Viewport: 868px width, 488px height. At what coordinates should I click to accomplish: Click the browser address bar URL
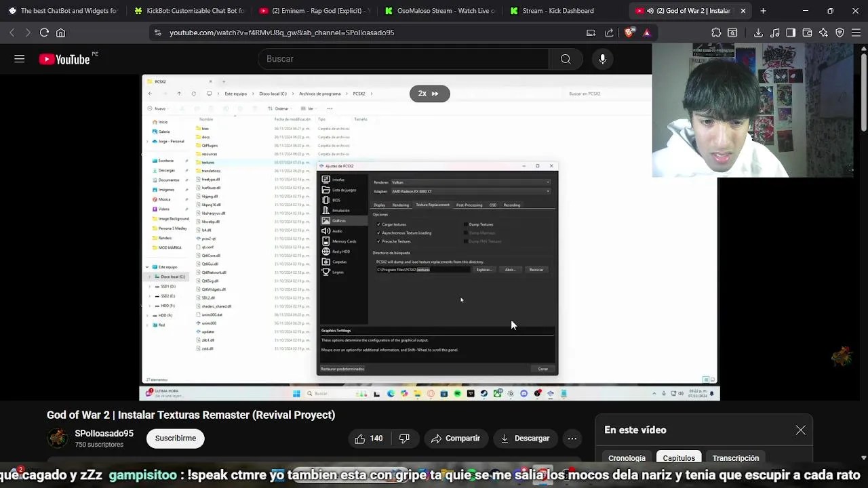coord(281,33)
